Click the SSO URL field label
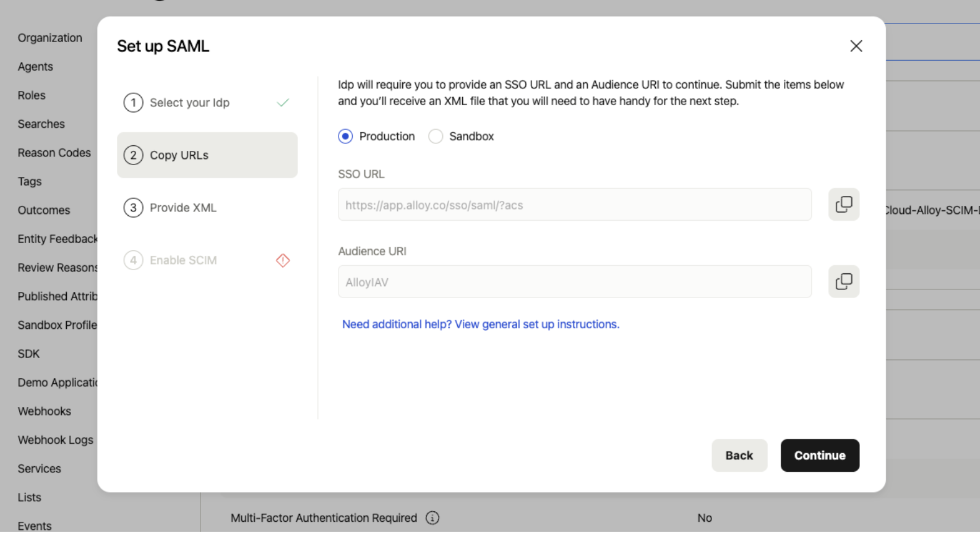This screenshot has height=533, width=980. pos(361,174)
